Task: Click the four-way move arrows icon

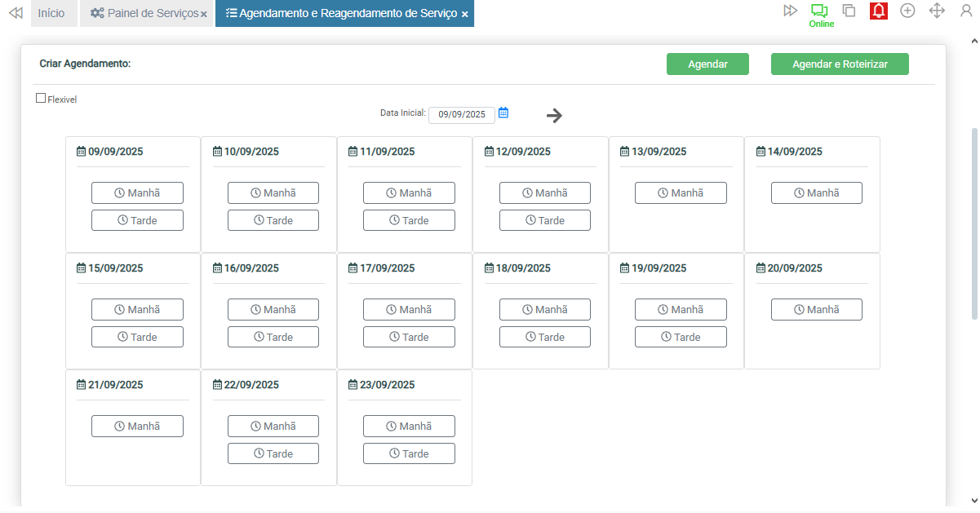Action: pos(937,11)
